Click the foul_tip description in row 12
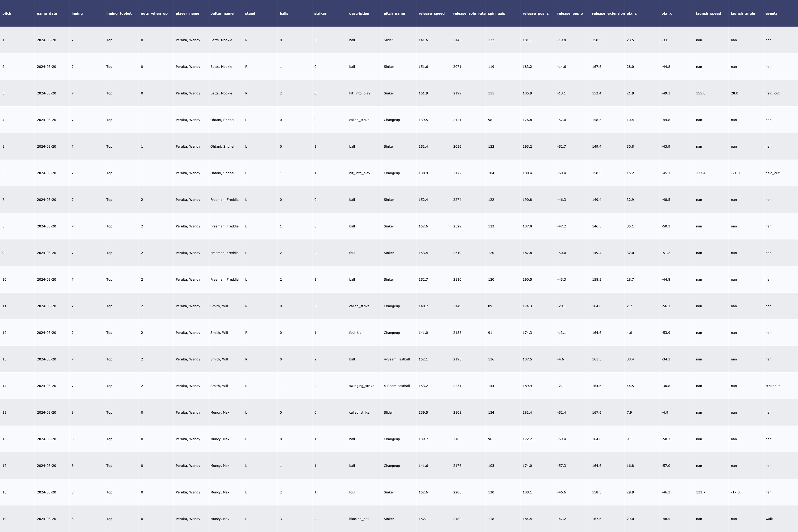 (x=355, y=332)
